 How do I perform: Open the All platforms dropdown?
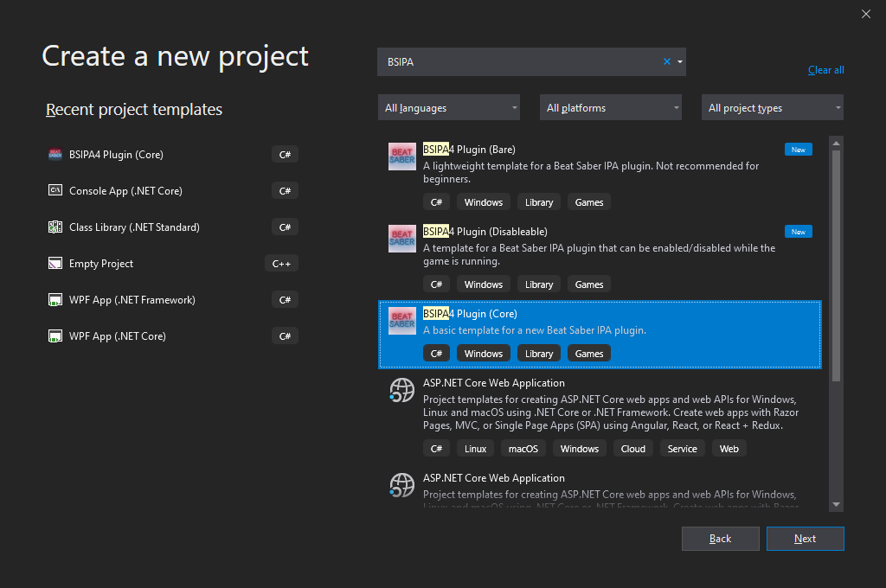pyautogui.click(x=610, y=107)
